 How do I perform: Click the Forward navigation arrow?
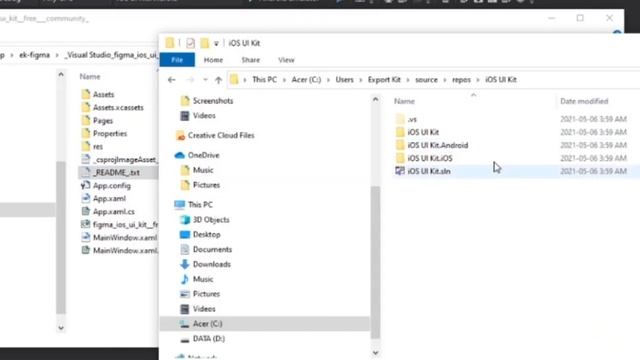coord(190,80)
